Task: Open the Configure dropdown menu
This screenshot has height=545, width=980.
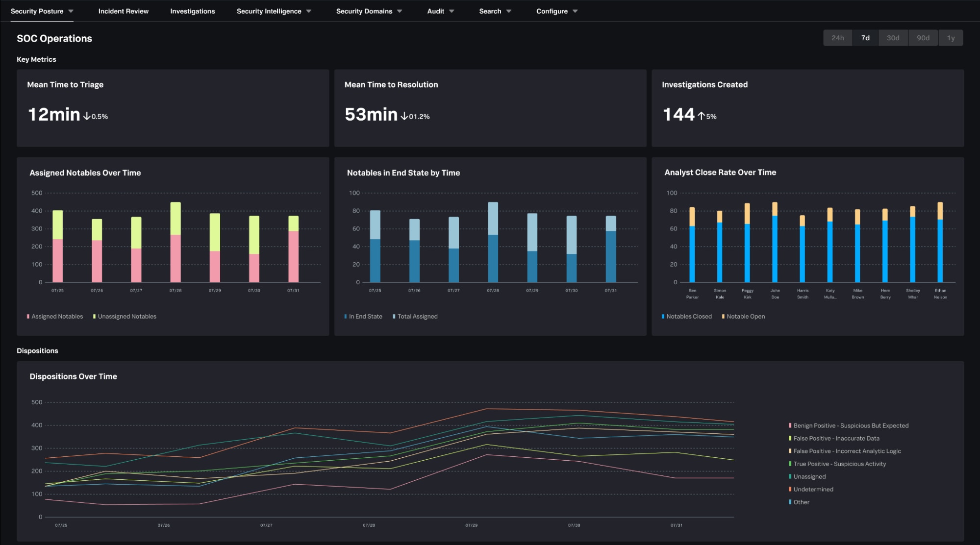Action: coord(556,11)
